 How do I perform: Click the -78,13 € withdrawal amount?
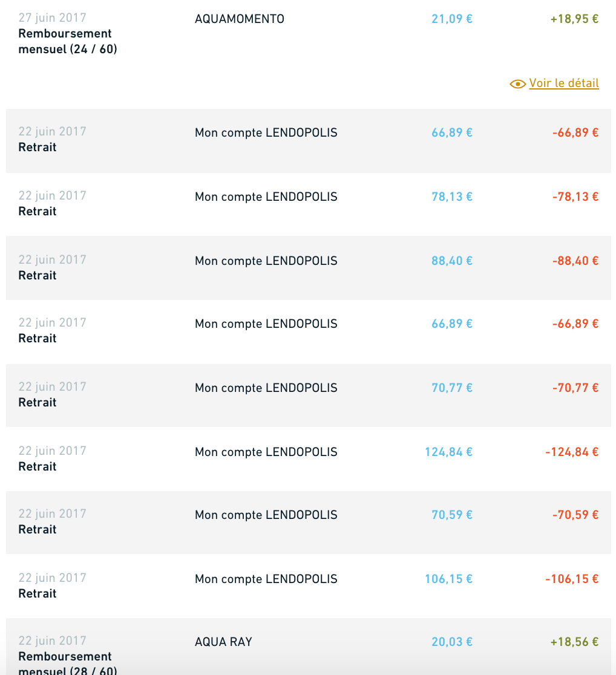coord(575,197)
